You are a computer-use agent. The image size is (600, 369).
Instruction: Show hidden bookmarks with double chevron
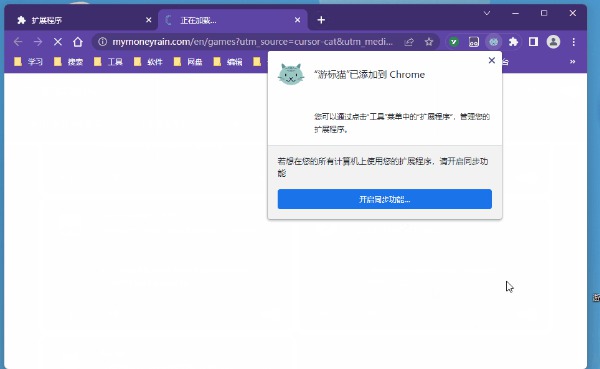tap(572, 62)
